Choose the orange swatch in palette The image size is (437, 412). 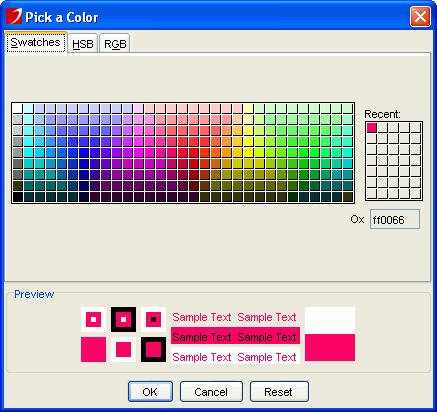pyautogui.click(x=216, y=153)
